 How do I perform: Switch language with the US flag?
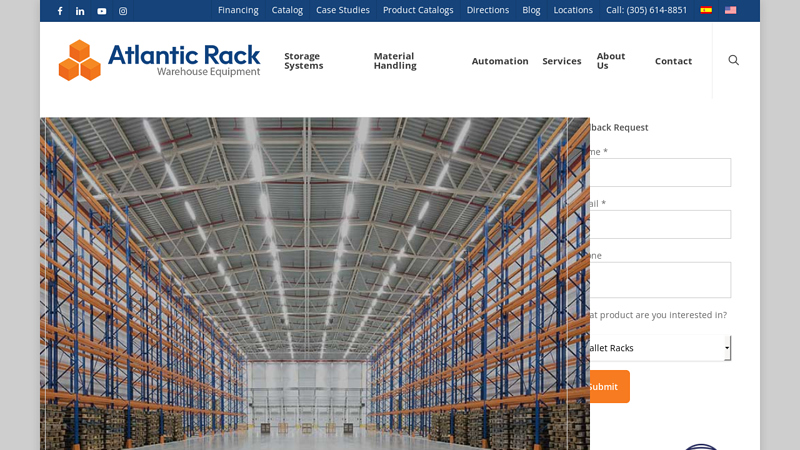click(731, 10)
